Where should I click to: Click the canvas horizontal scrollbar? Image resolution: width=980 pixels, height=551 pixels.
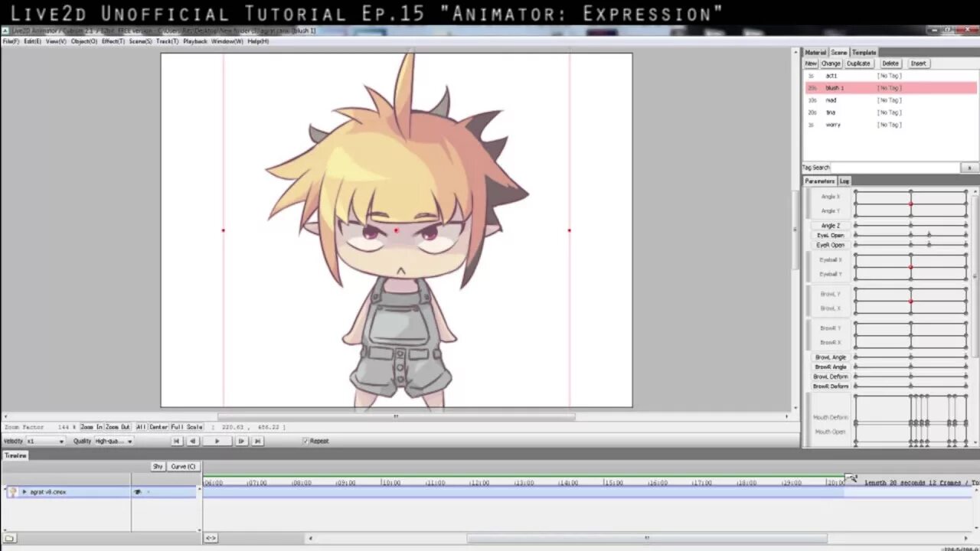tap(396, 417)
